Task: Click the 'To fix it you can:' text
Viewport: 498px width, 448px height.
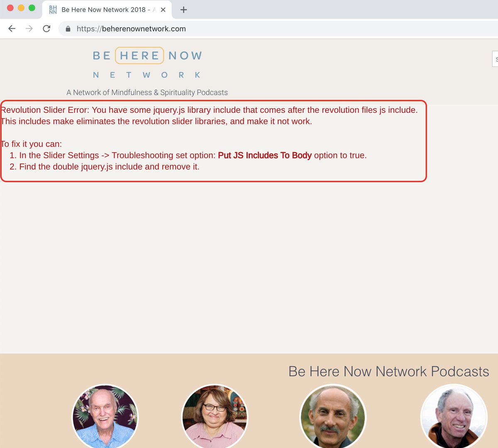Action: [x=31, y=144]
